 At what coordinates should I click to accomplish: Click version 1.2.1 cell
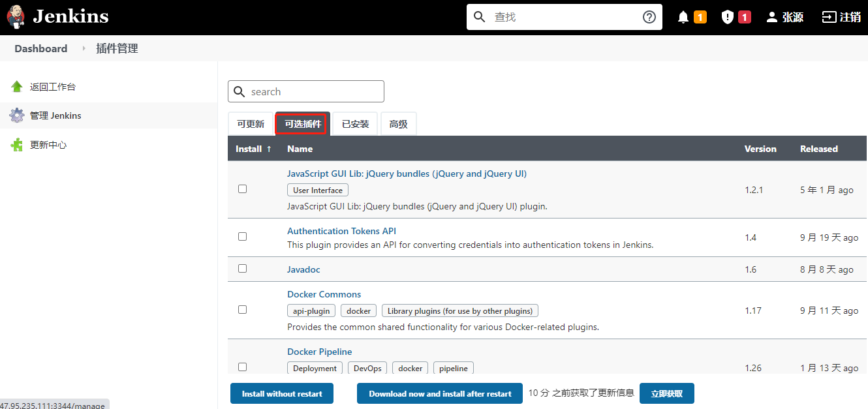(x=754, y=190)
